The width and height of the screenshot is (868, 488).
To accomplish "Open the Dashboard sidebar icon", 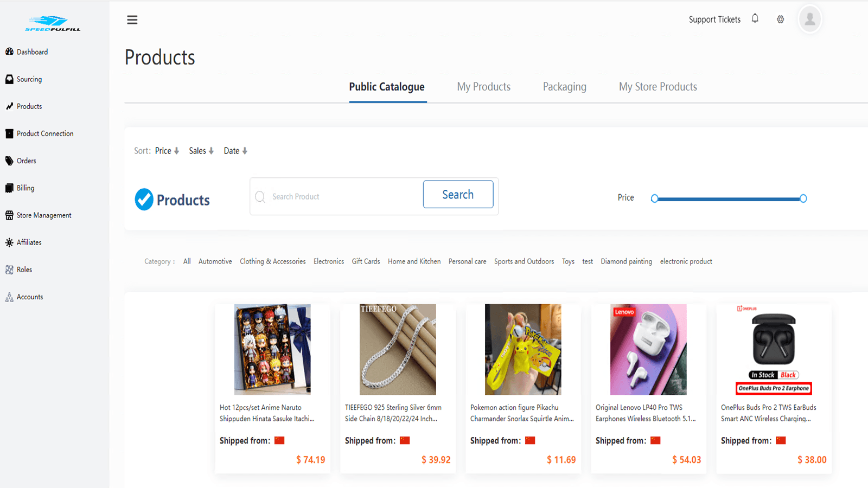I will coord(9,52).
